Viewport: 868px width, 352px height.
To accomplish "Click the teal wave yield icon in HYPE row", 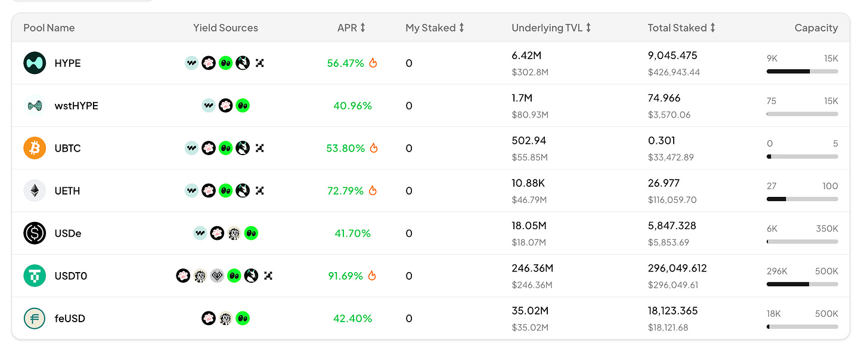I will (x=191, y=63).
